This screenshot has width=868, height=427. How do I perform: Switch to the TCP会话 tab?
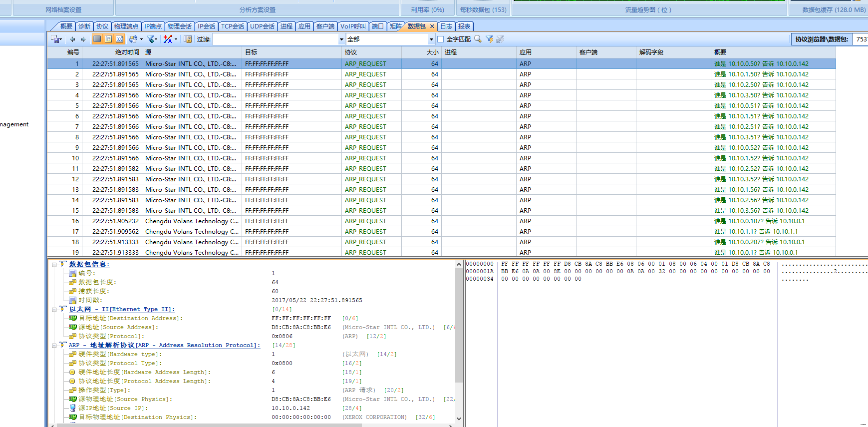pyautogui.click(x=232, y=26)
